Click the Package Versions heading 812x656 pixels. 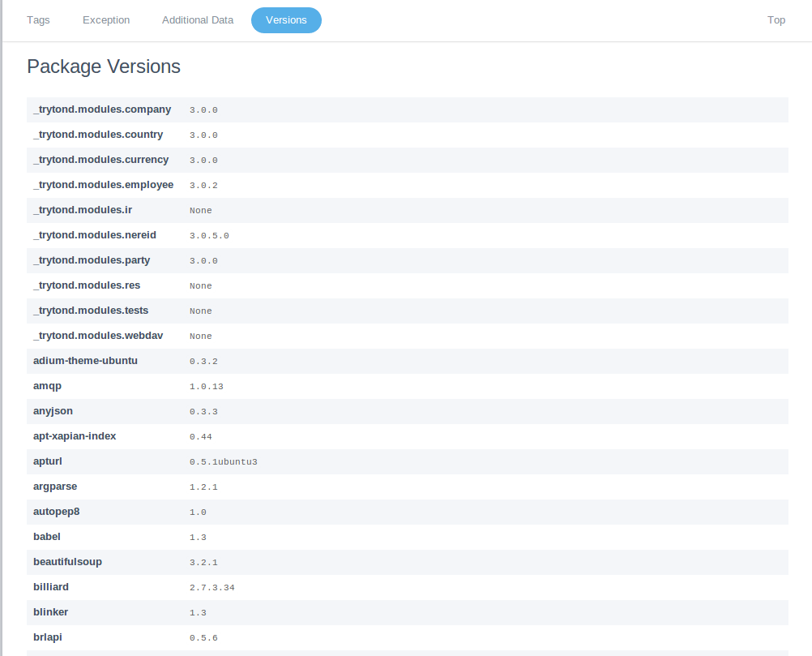click(x=104, y=66)
